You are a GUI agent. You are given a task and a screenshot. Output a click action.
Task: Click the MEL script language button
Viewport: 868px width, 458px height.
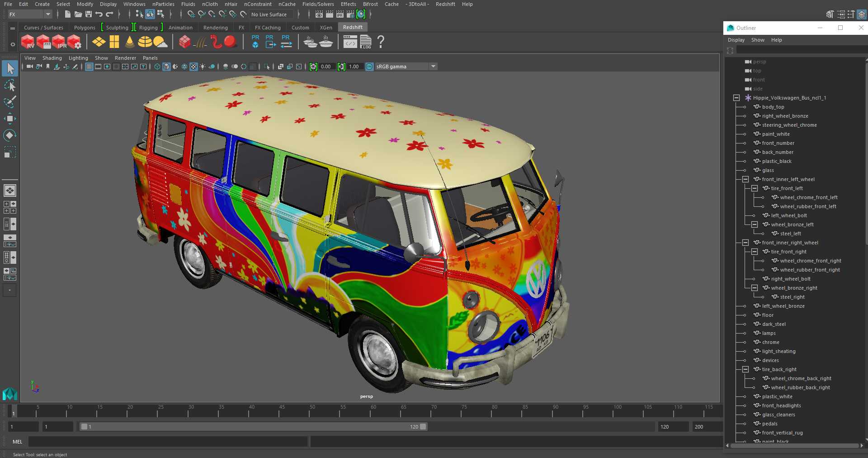[x=17, y=442]
